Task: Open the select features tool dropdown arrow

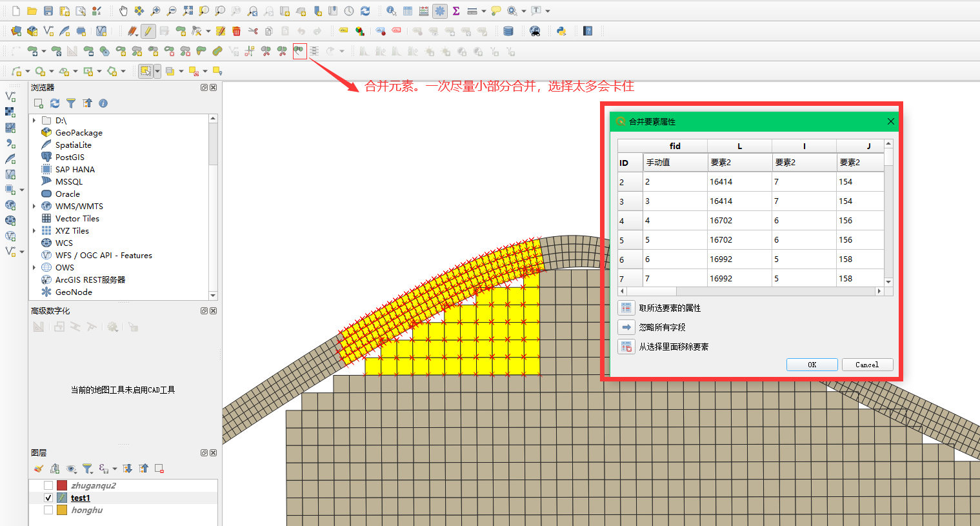Action: (x=157, y=72)
